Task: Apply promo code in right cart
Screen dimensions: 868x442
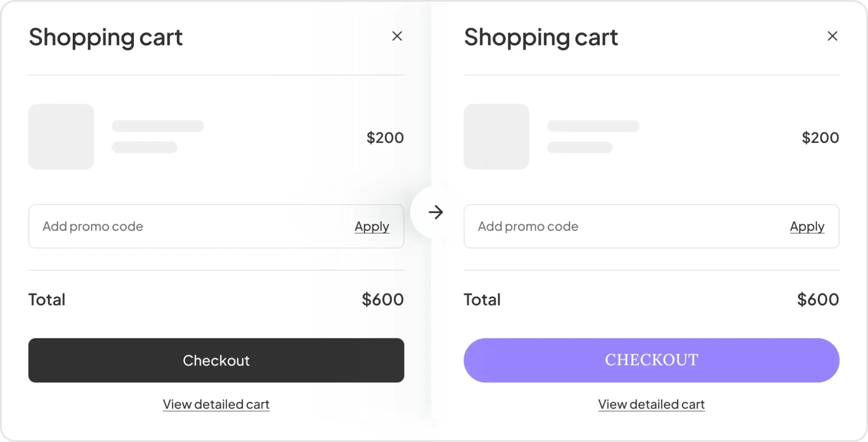Action: point(807,226)
